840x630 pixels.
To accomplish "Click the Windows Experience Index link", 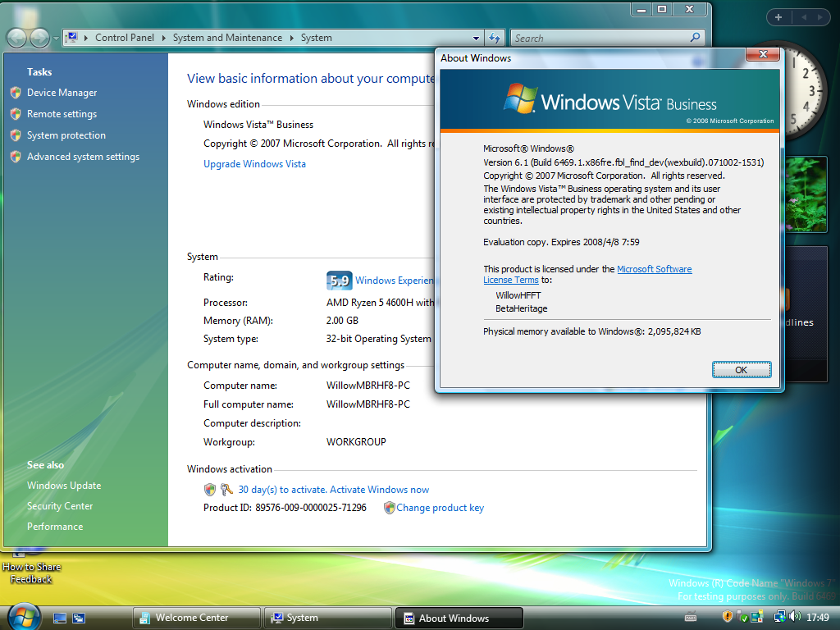I will coord(395,281).
